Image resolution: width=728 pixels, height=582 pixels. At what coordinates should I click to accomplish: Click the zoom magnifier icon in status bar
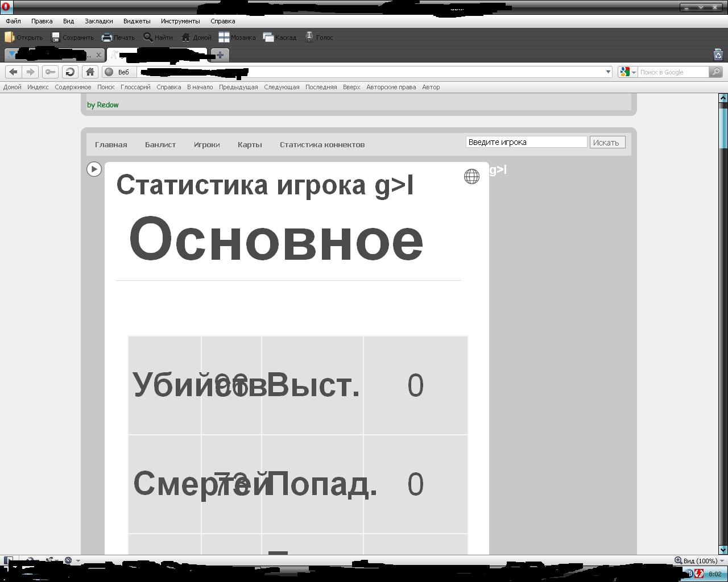click(x=678, y=560)
